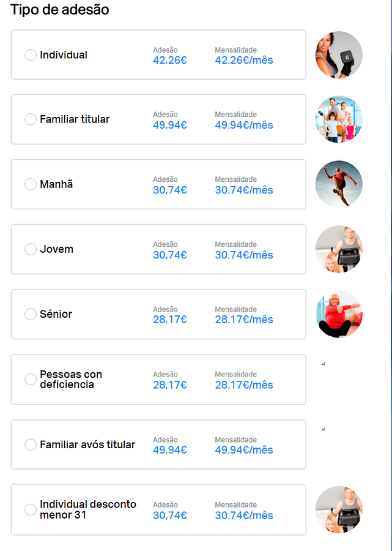Click the Familiar avós titular 49.94€/mês price
The height and width of the screenshot is (551, 392).
click(244, 450)
